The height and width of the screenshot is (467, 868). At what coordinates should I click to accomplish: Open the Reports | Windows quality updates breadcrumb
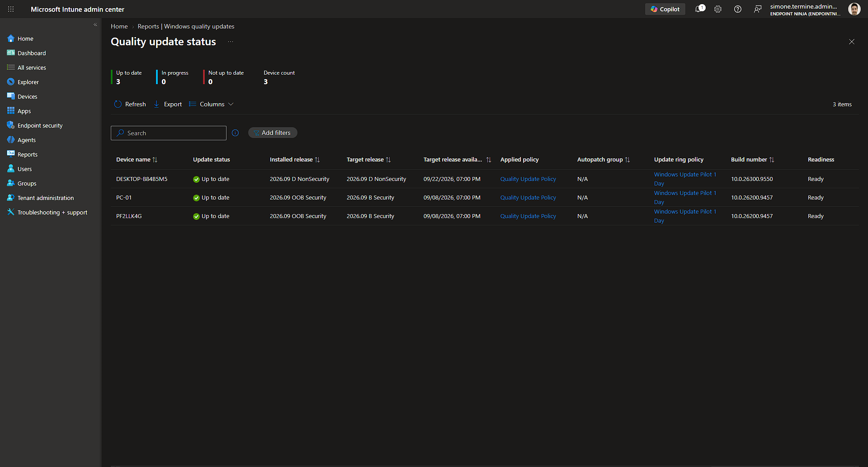point(186,26)
